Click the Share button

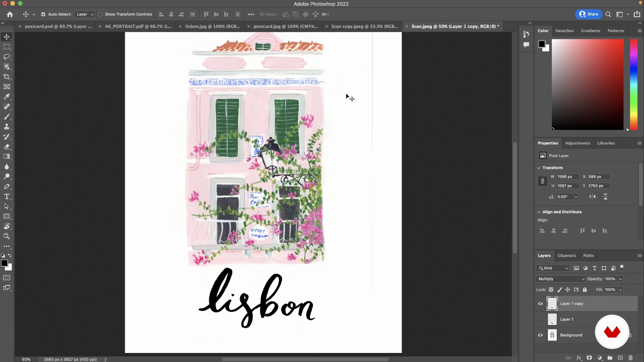[589, 14]
